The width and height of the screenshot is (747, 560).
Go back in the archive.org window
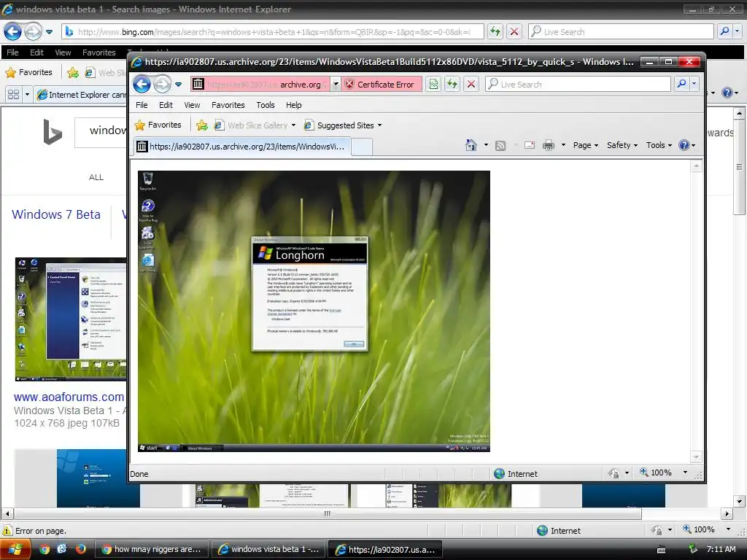pos(142,85)
